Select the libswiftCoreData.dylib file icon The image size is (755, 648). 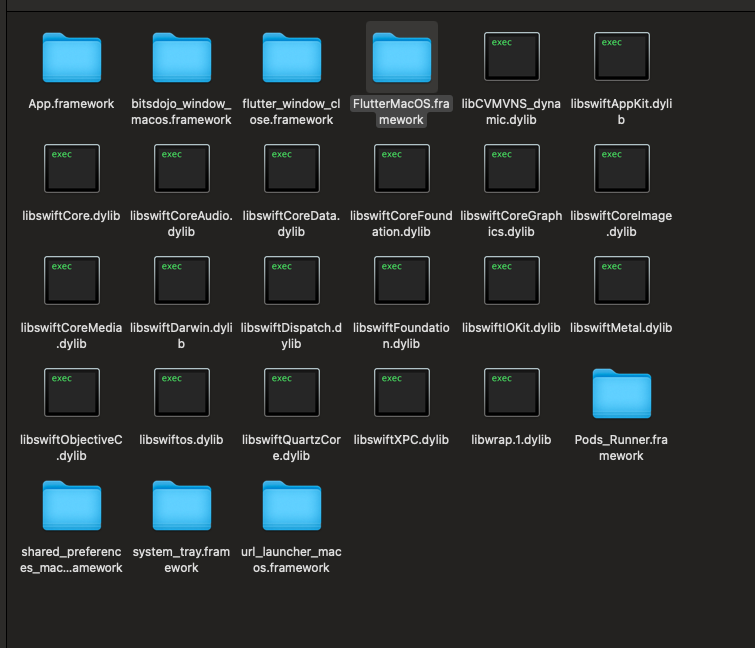pos(291,169)
